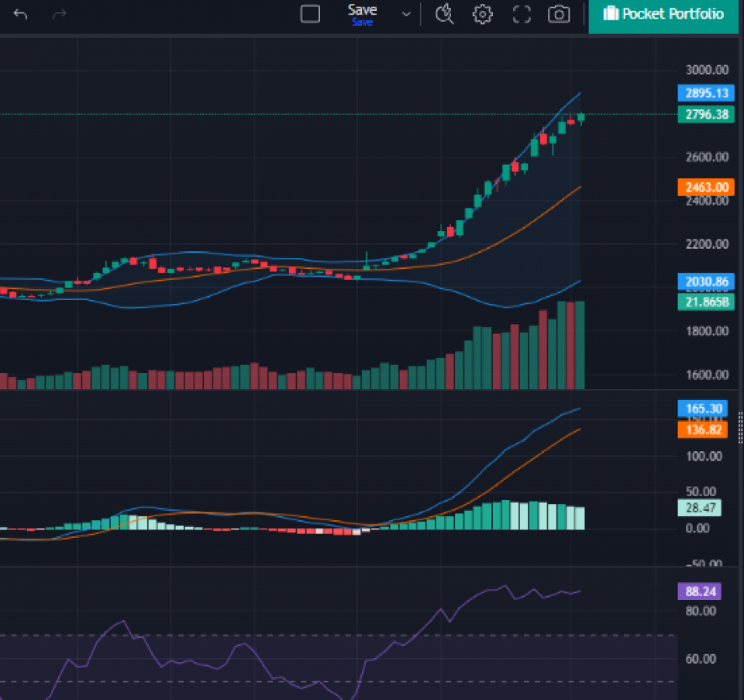
Task: Select the 21.865B volume label
Action: click(x=706, y=302)
